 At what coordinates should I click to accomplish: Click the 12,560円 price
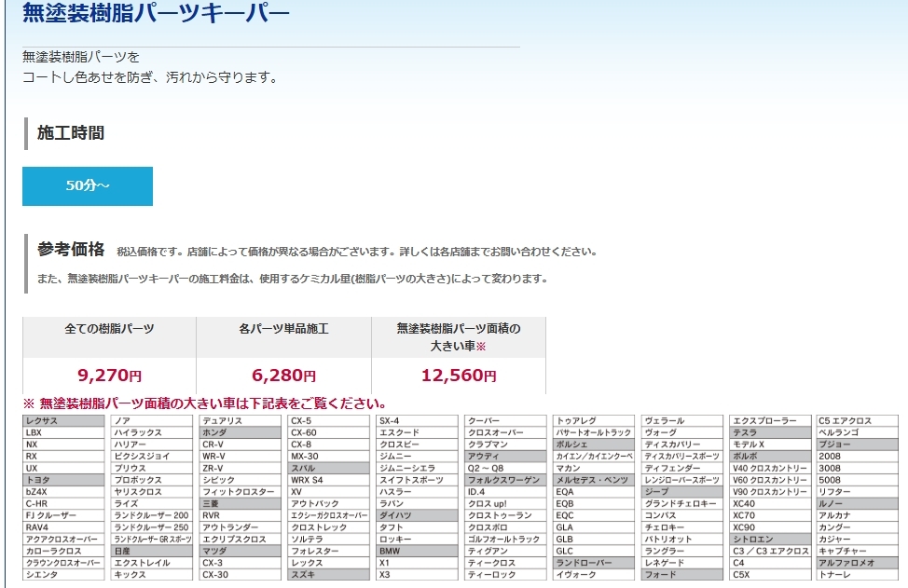point(458,376)
